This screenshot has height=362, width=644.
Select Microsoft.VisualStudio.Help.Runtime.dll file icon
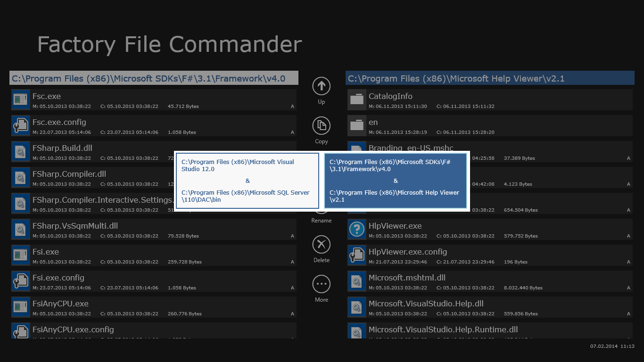[357, 330]
